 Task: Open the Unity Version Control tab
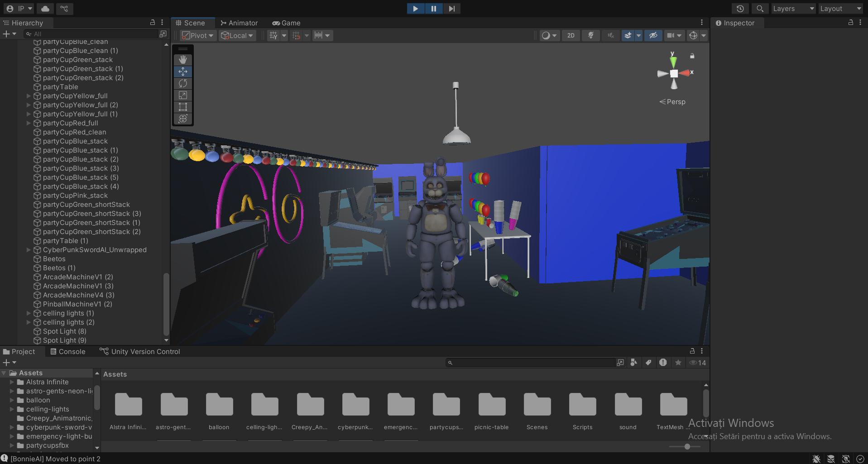click(x=139, y=351)
